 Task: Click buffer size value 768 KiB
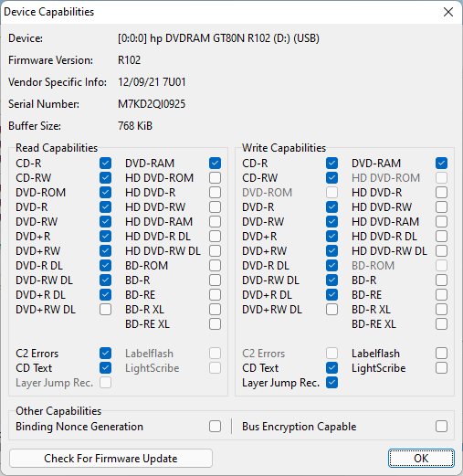[135, 126]
